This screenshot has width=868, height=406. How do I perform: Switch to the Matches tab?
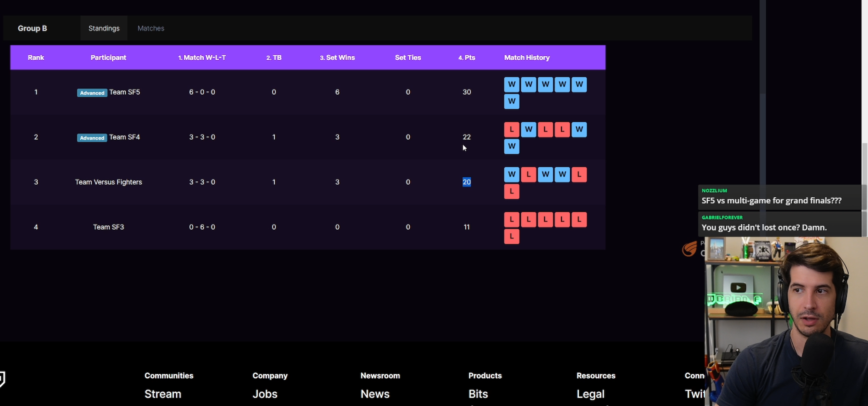click(x=150, y=28)
